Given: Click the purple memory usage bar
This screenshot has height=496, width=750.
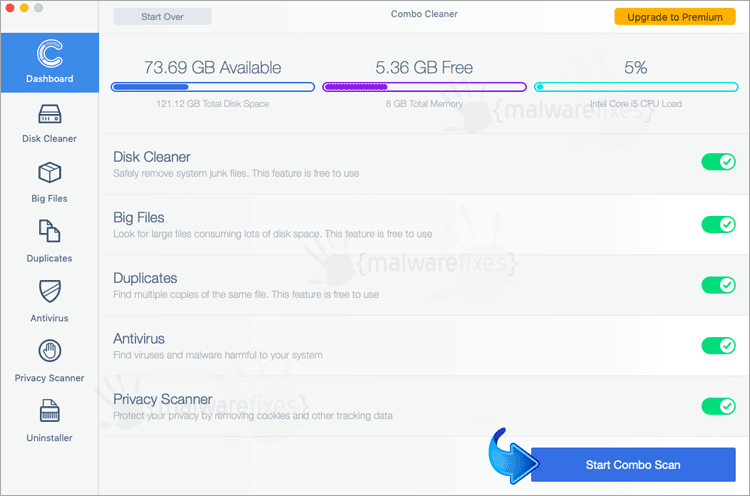Looking at the screenshot, I should (424, 87).
